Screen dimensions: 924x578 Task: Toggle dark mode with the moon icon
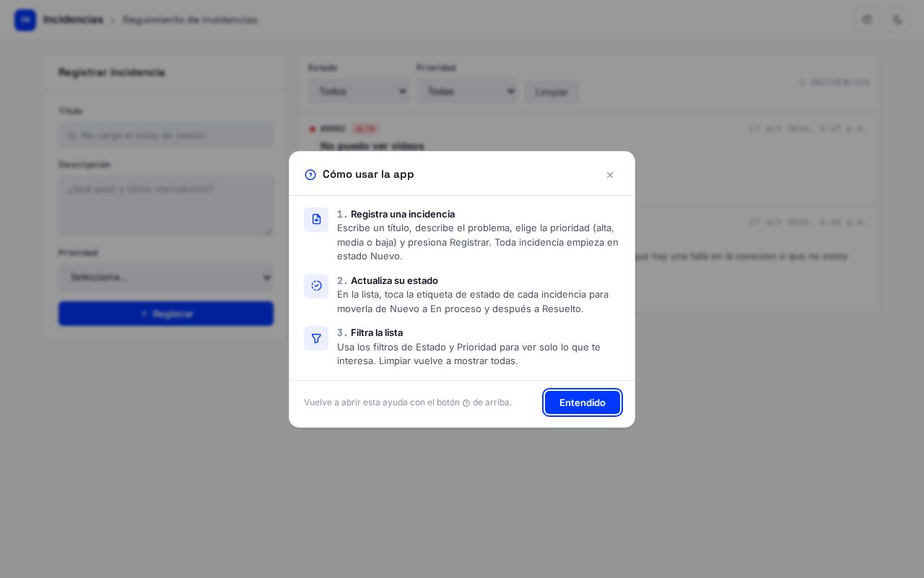click(x=897, y=20)
